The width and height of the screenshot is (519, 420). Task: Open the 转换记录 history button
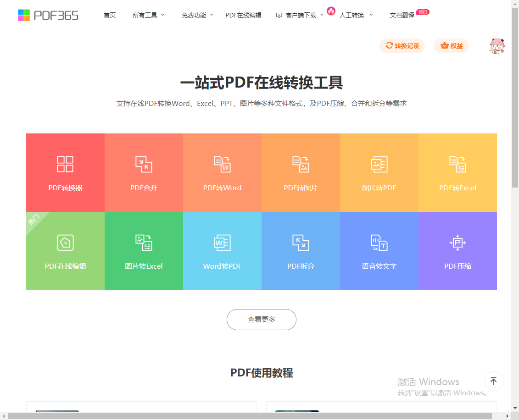402,46
